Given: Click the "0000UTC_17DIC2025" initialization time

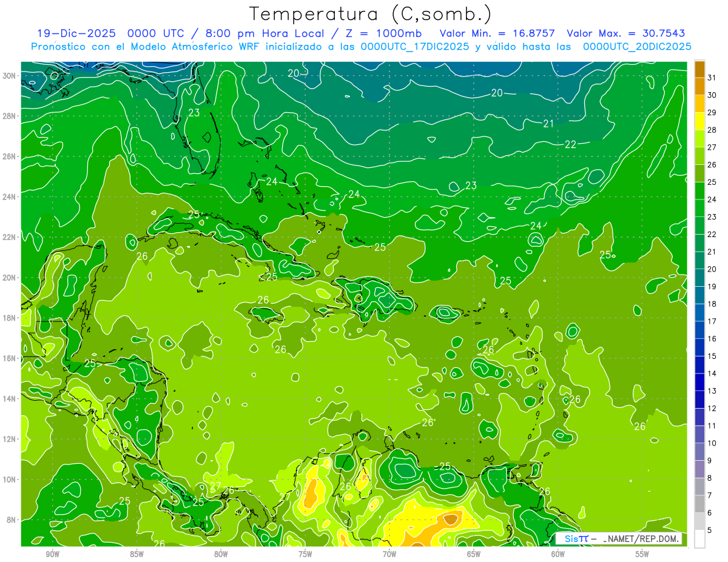Looking at the screenshot, I should 415,47.
